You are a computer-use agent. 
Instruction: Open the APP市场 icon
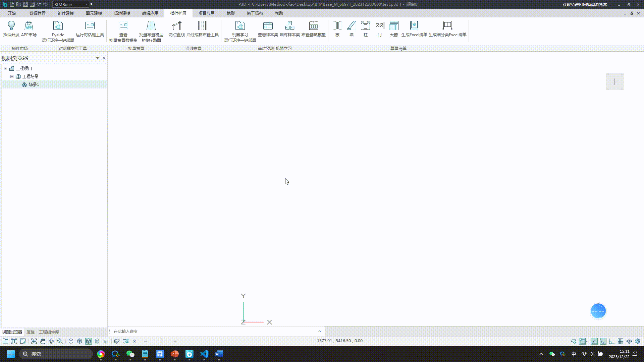(x=29, y=26)
